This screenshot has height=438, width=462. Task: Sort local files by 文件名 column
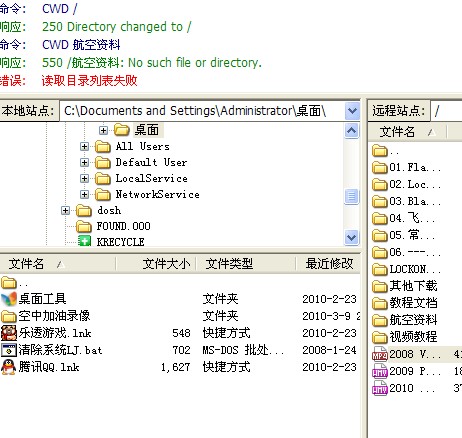58,264
